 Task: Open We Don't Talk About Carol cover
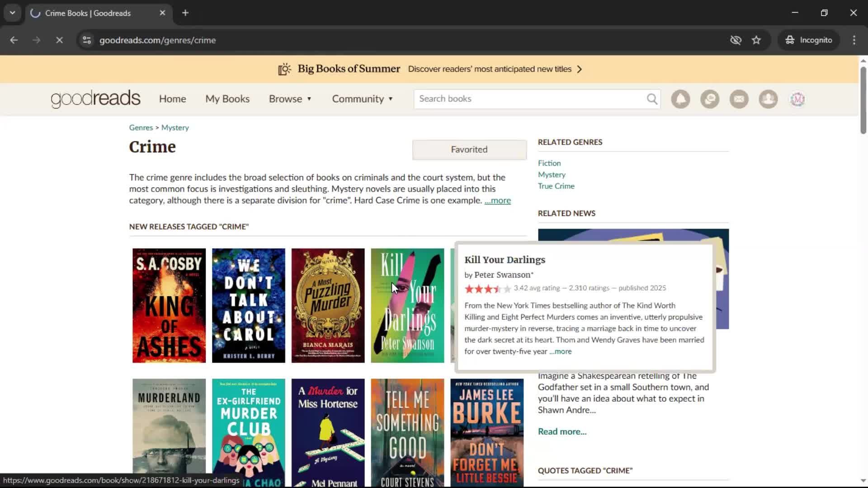point(249,305)
